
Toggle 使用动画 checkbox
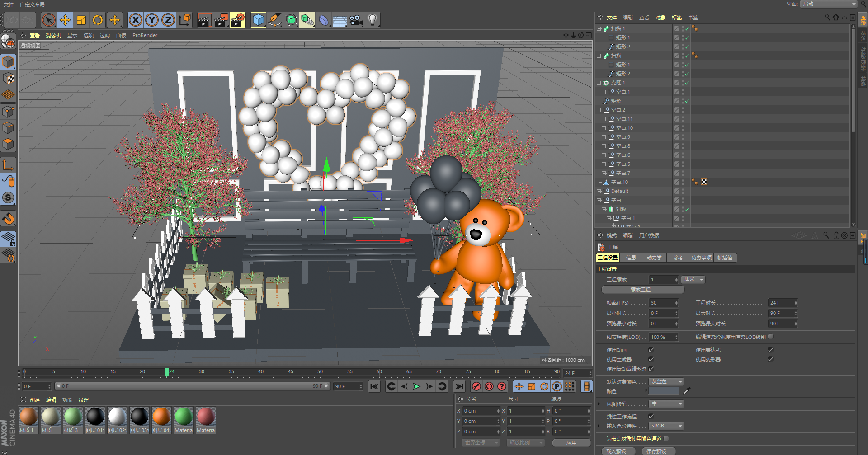[651, 350]
